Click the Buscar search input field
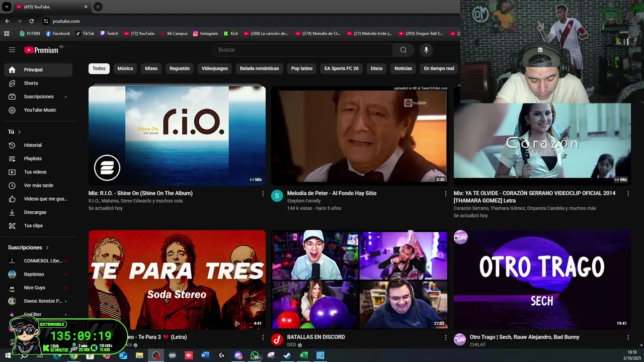 (303, 50)
